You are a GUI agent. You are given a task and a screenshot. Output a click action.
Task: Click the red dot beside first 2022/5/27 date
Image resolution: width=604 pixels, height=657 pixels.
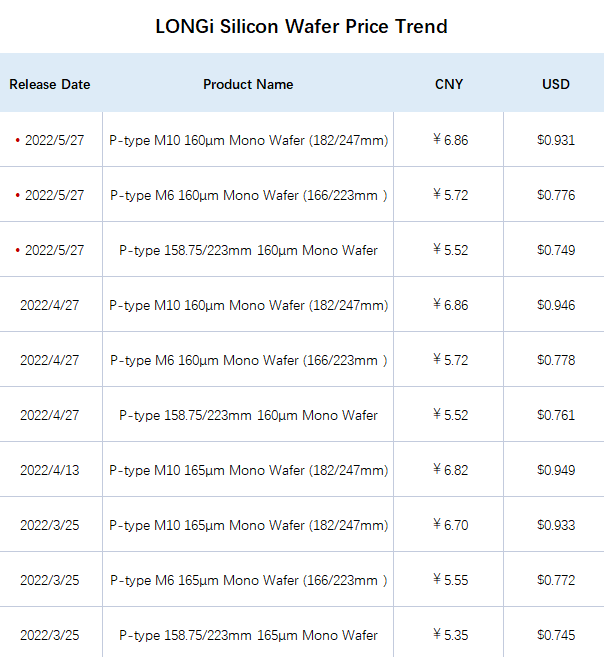coord(18,140)
